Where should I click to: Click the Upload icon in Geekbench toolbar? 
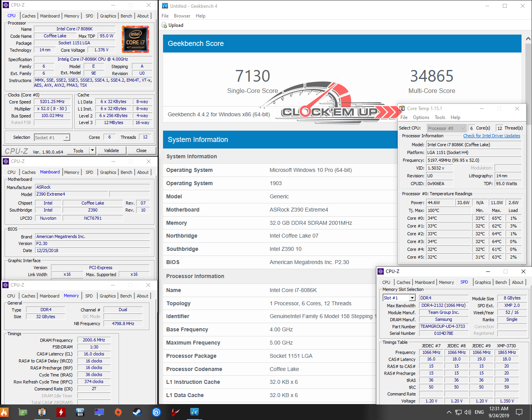pyautogui.click(x=165, y=25)
